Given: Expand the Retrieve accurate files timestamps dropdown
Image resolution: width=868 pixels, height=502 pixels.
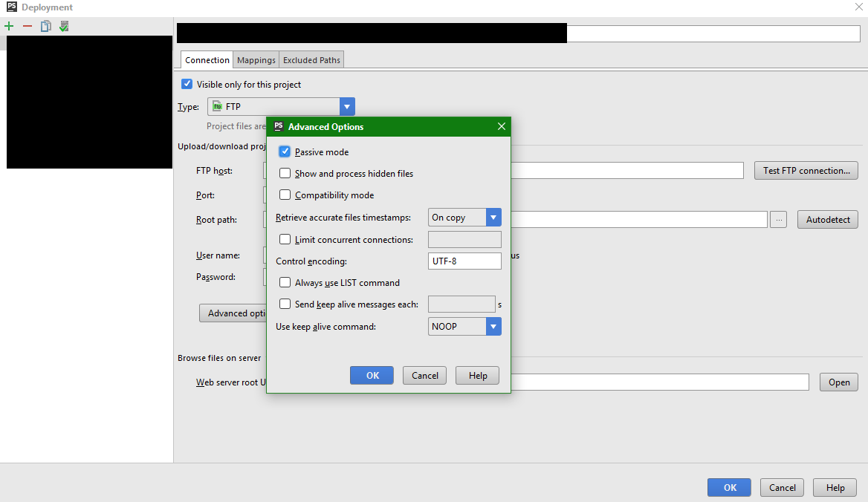Looking at the screenshot, I should (x=493, y=218).
